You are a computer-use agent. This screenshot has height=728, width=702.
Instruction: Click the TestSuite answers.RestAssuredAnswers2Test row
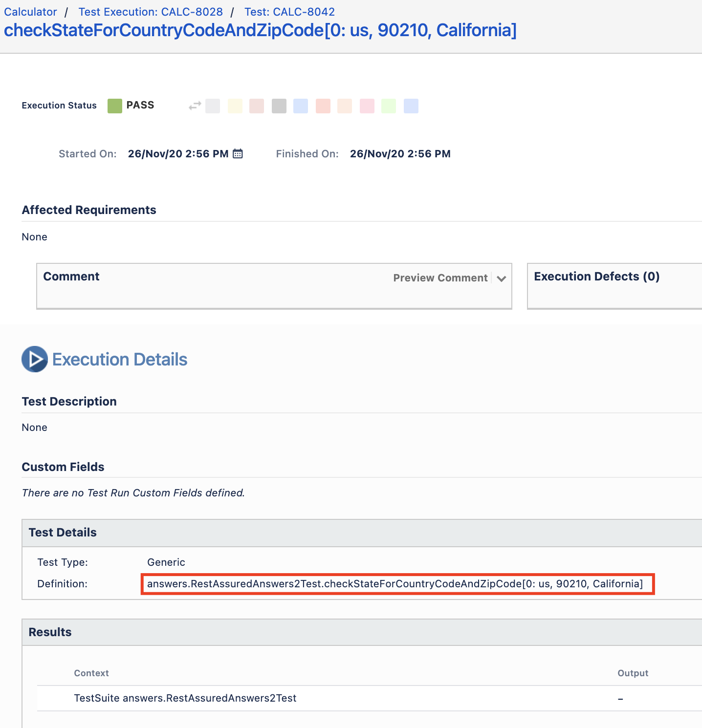point(370,698)
